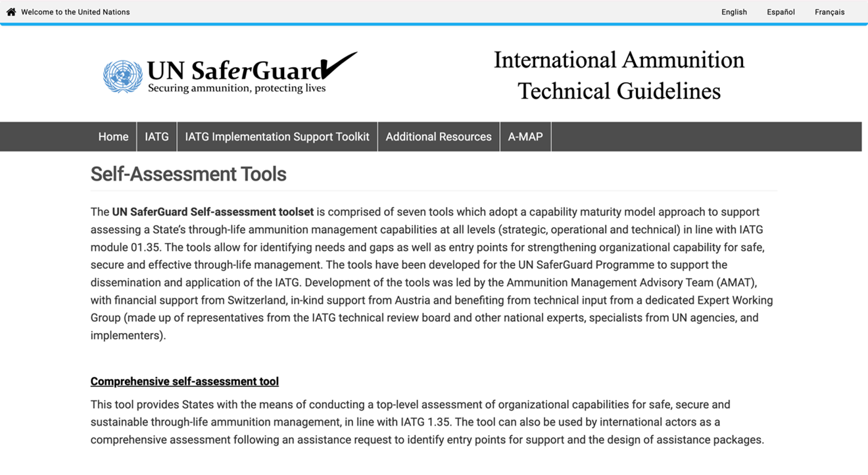This screenshot has height=475, width=868.
Task: Click the paragraph mentioning Ammunition Management Advisory Team
Action: (433, 283)
